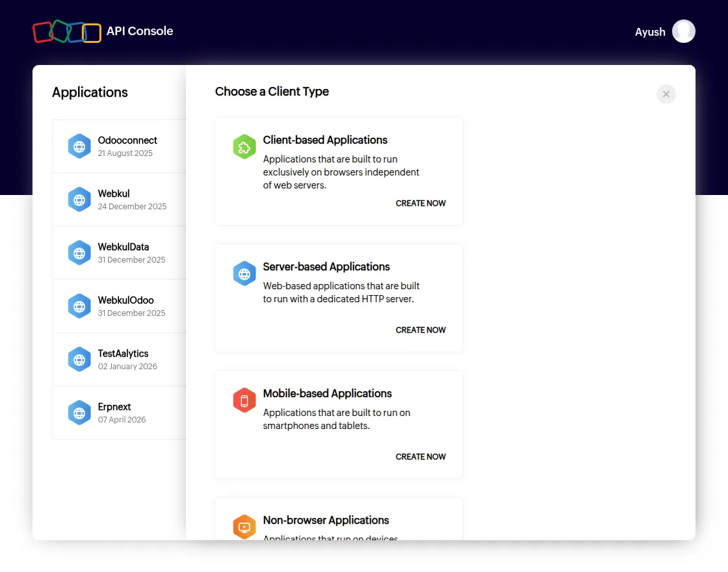The image size is (728, 572).
Task: Click CREATE NOW under Server-based Applications
Action: pos(421,330)
